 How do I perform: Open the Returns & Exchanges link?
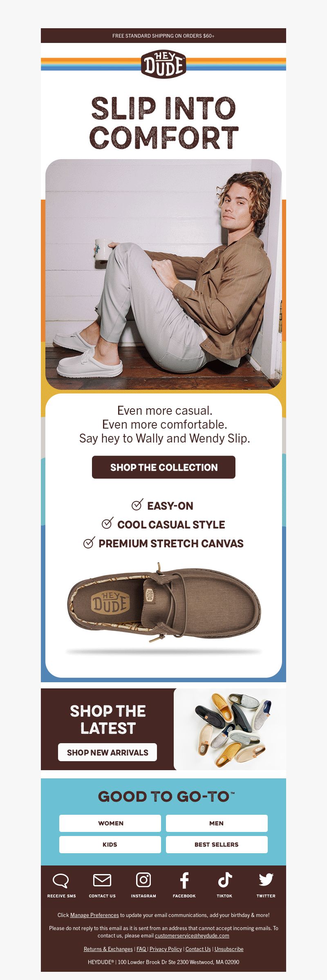[x=108, y=949]
